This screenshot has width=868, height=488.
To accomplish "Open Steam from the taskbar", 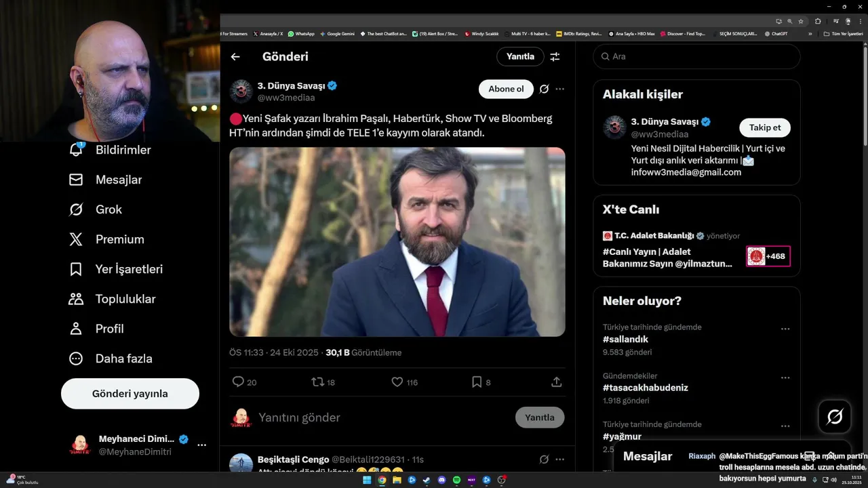I will 427,480.
